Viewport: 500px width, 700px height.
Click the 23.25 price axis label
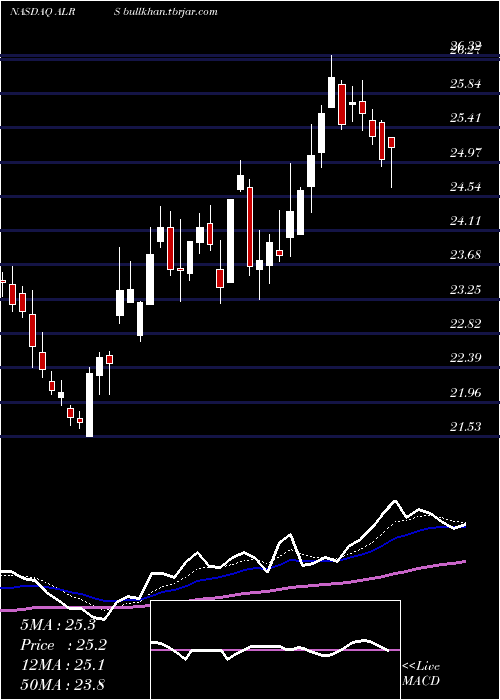466,290
